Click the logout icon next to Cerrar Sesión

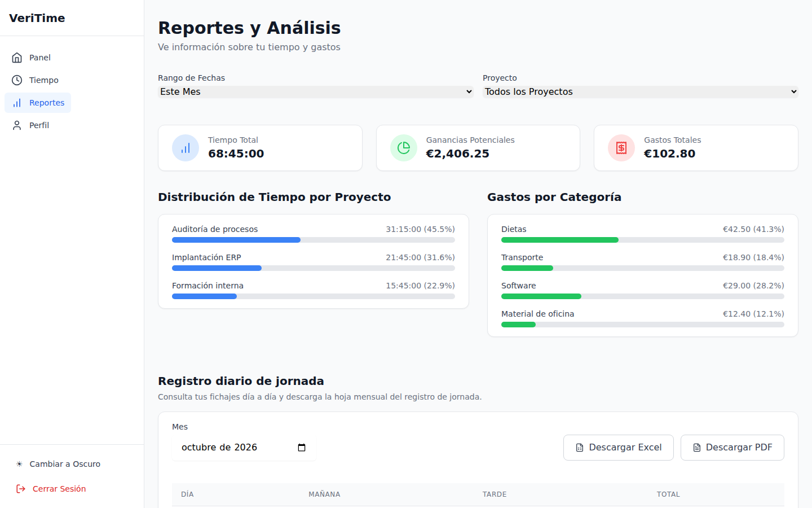(21, 489)
